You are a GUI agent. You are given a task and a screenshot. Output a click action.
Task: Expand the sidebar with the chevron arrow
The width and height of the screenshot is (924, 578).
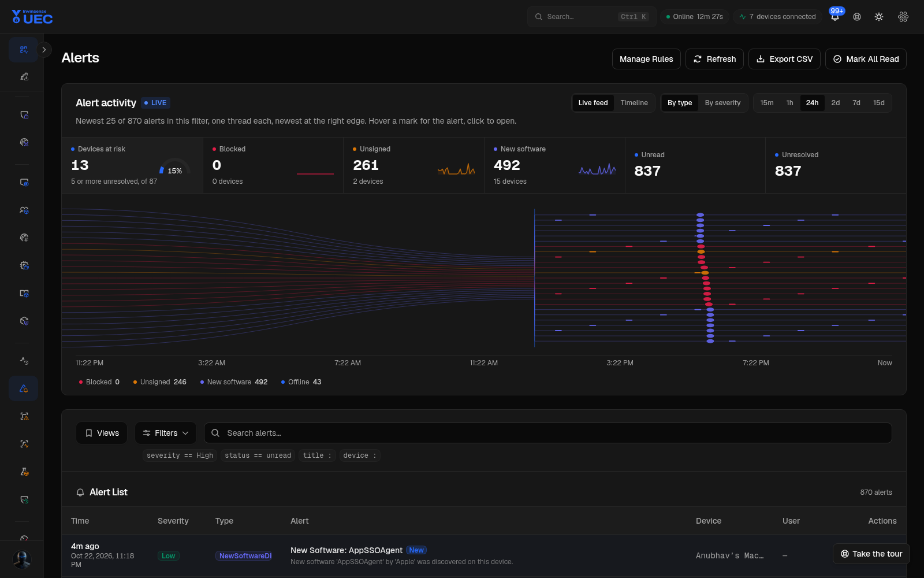point(44,50)
